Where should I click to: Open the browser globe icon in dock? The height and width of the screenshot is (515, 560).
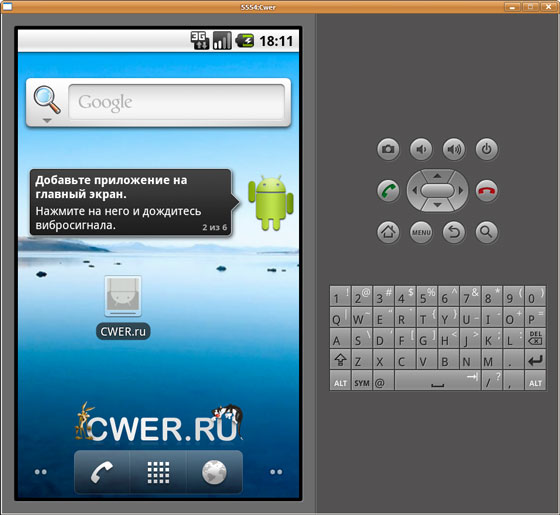click(x=214, y=472)
